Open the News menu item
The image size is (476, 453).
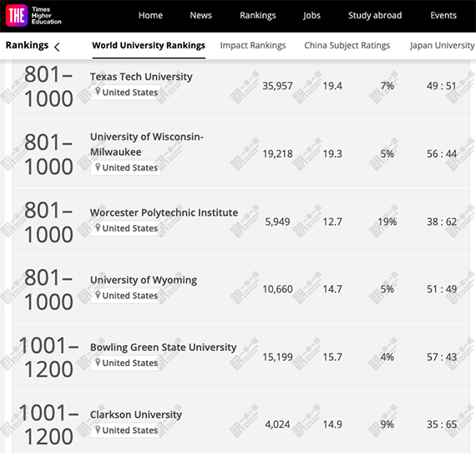tap(200, 15)
